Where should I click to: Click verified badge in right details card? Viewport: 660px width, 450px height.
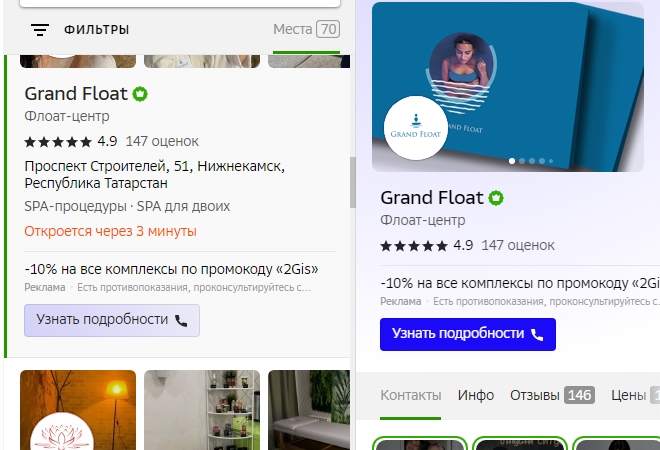[496, 197]
